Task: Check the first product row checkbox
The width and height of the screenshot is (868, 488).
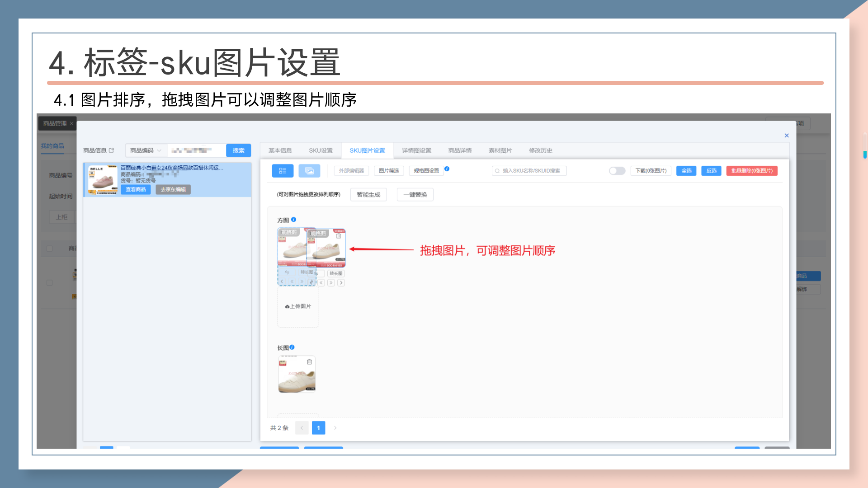Action: click(x=50, y=283)
